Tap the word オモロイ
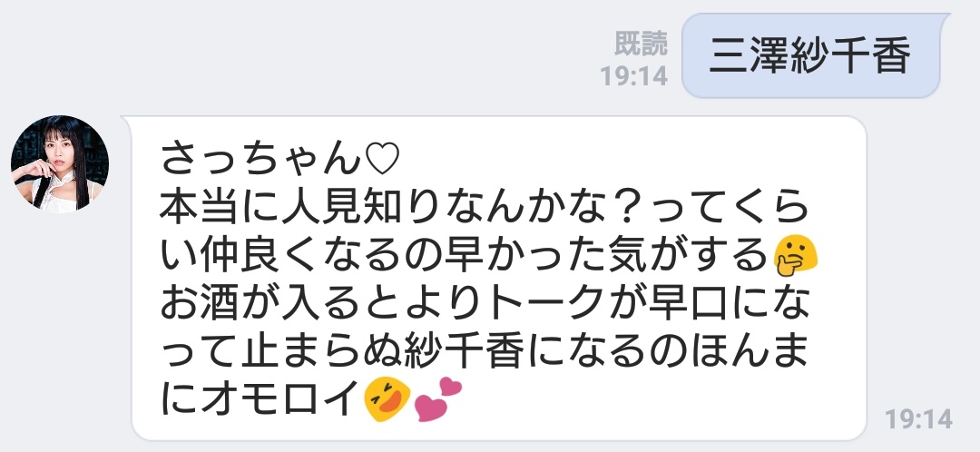 [x=281, y=399]
